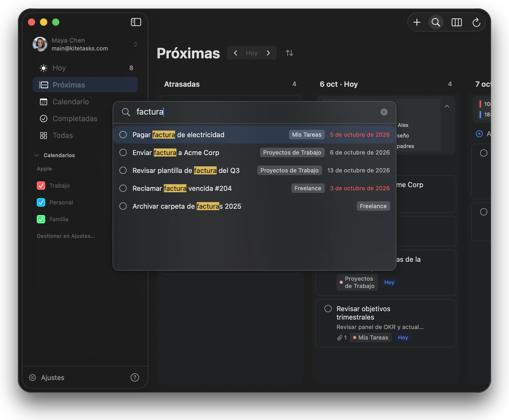This screenshot has height=420, width=509.
Task: Clear the search field text
Action: point(384,112)
